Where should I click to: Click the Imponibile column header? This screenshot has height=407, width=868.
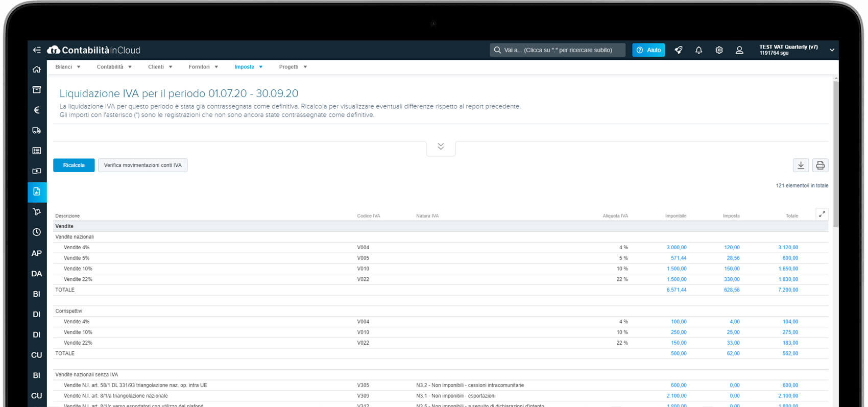click(676, 216)
